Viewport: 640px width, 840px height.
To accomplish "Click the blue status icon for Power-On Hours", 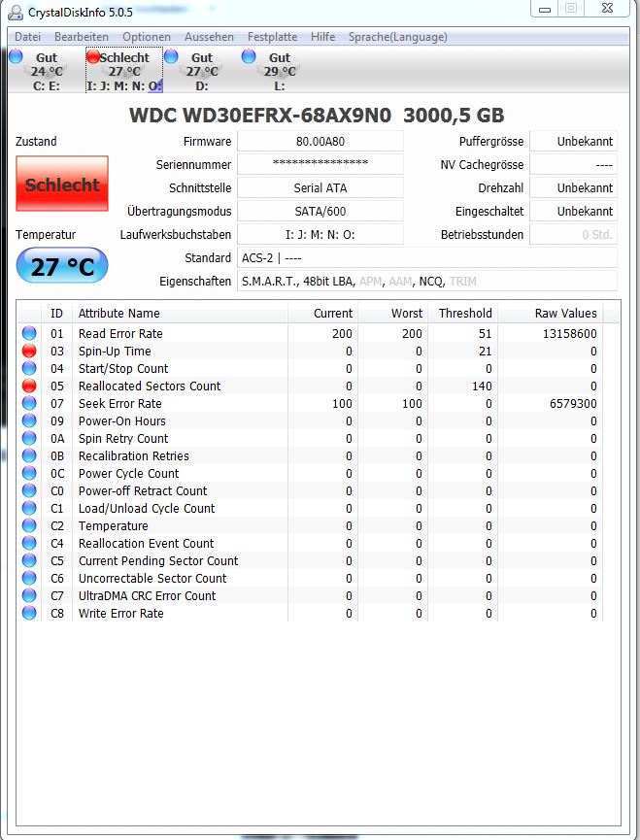I will (29, 421).
